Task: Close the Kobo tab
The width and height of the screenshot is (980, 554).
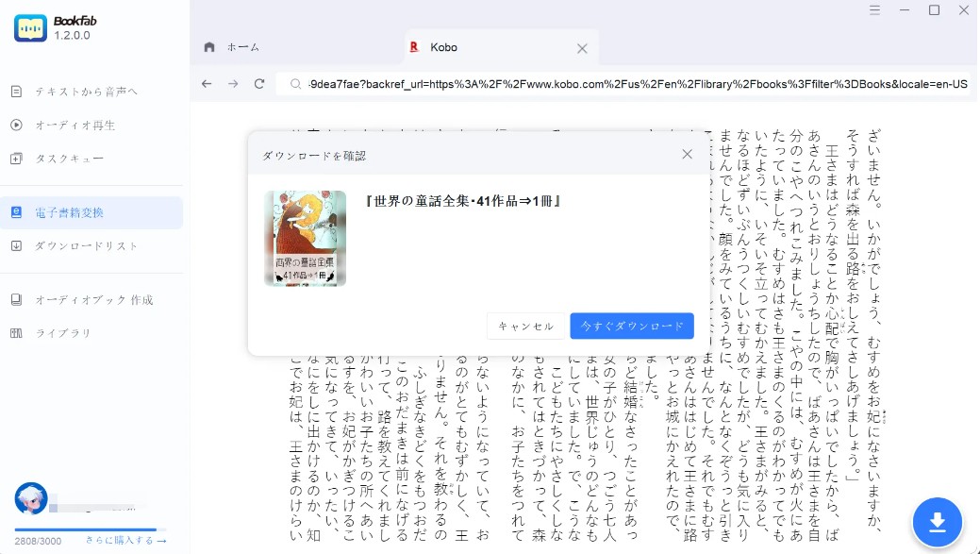Action: point(582,48)
